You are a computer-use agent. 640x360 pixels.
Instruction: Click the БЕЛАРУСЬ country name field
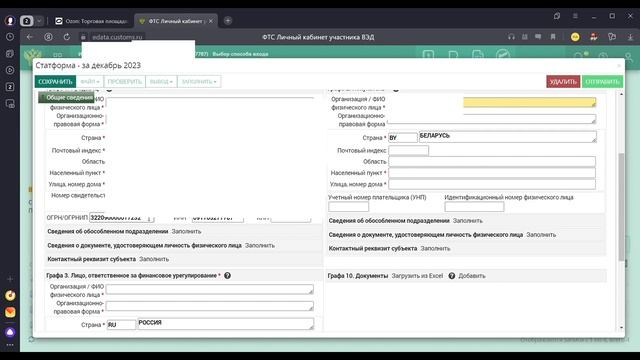(508, 137)
